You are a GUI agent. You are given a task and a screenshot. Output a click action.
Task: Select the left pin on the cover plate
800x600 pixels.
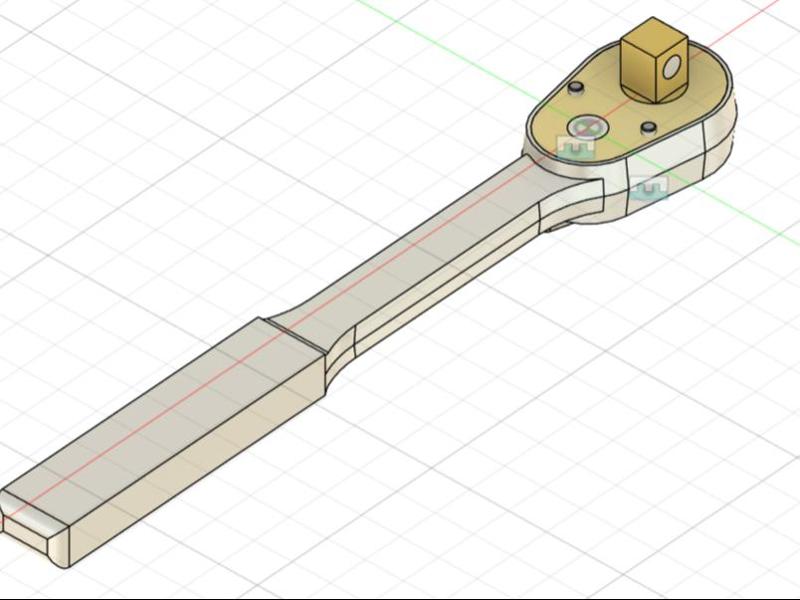577,87
